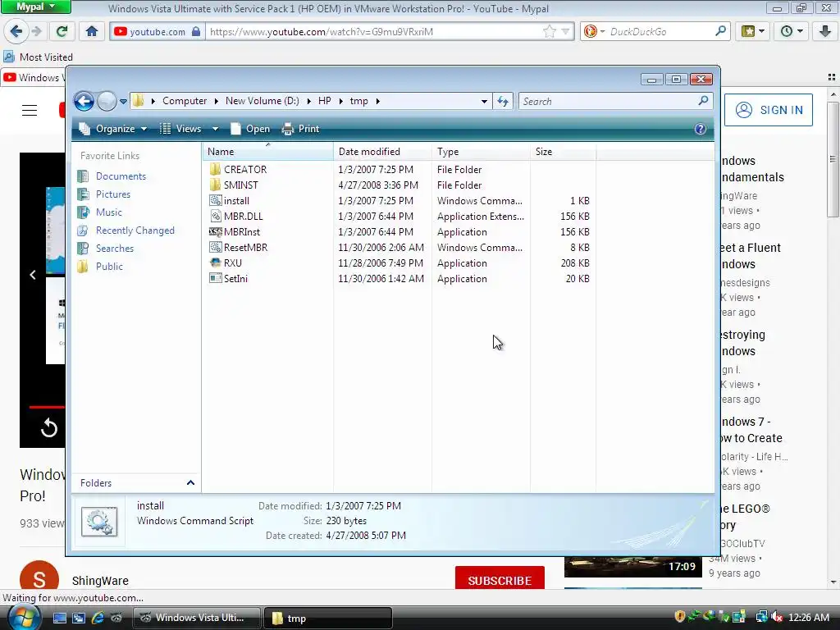The height and width of the screenshot is (630, 840).
Task: Open the Explorer address bar history dropdown
Action: pyautogui.click(x=484, y=101)
